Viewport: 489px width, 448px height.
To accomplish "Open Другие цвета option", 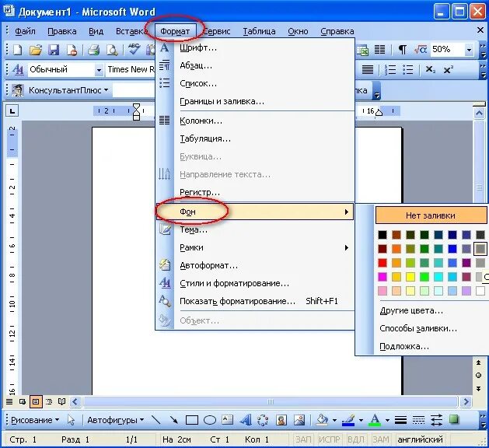I will [411, 311].
